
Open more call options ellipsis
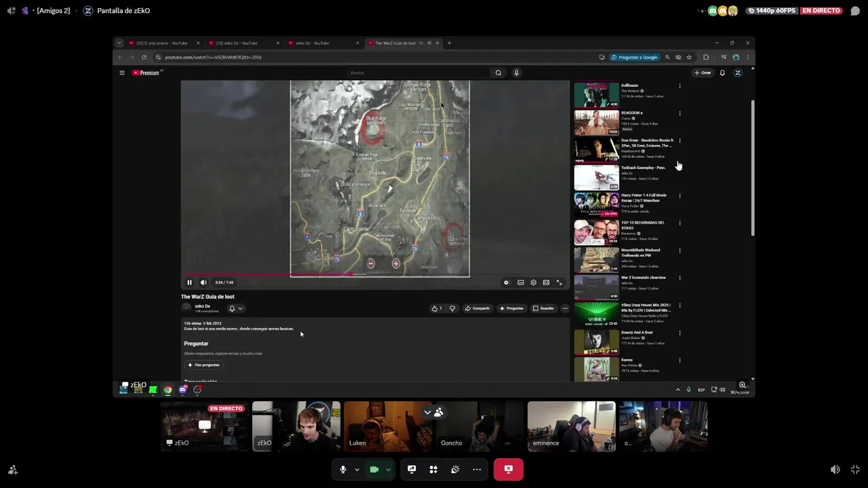(x=477, y=469)
